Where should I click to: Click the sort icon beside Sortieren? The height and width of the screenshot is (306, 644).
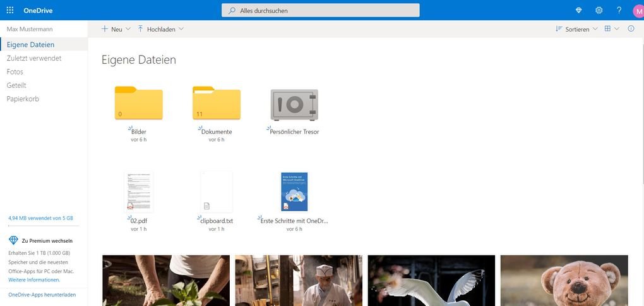click(559, 29)
